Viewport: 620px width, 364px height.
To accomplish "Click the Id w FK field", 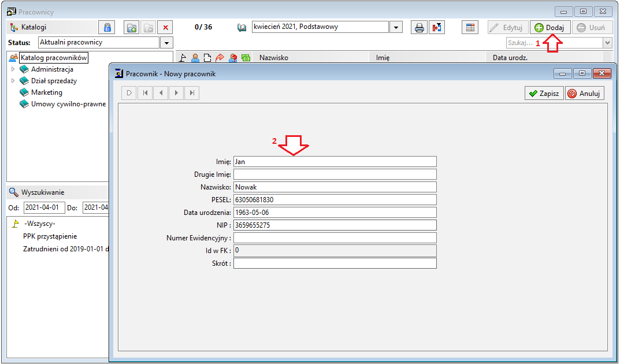I will coord(335,251).
